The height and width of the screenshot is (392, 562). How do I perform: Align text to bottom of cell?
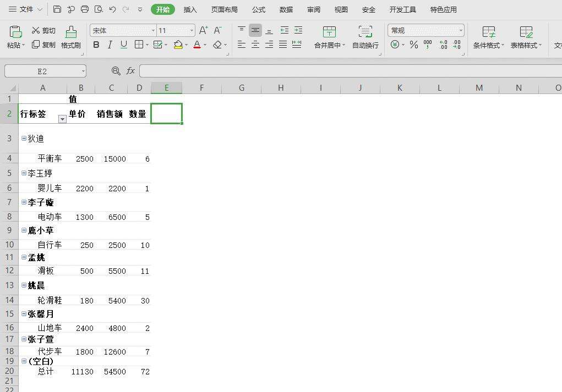(x=269, y=30)
